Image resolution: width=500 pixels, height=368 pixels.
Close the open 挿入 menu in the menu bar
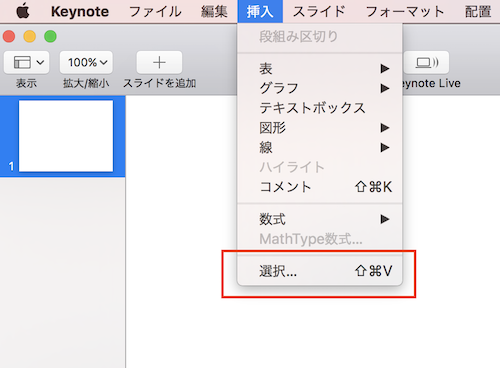[x=260, y=12]
